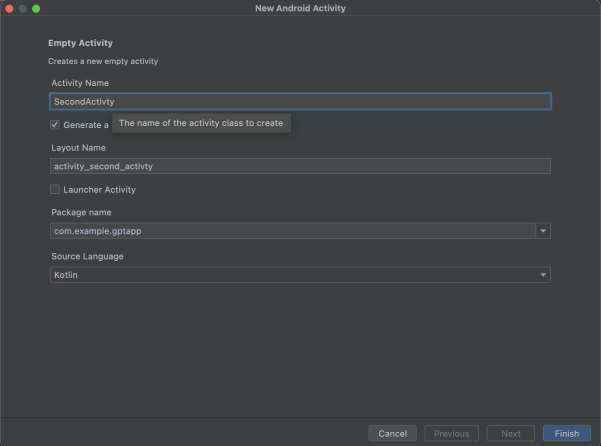The image size is (601, 446).
Task: Click the New Android Activity title bar
Action: (x=300, y=8)
